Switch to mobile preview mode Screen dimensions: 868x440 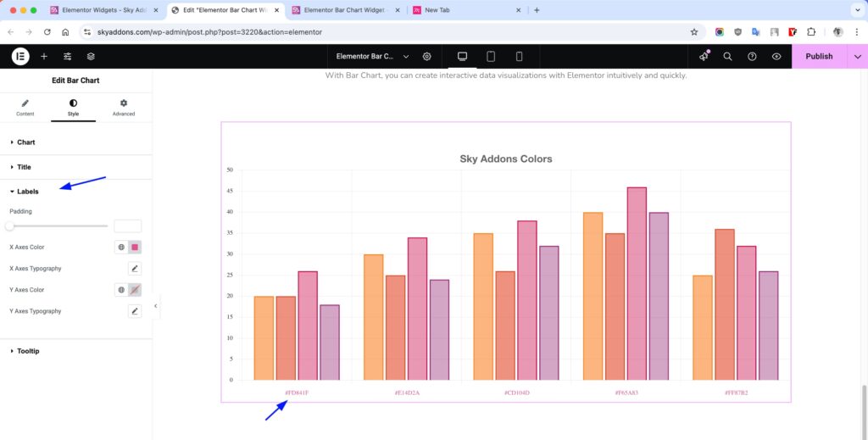520,57
